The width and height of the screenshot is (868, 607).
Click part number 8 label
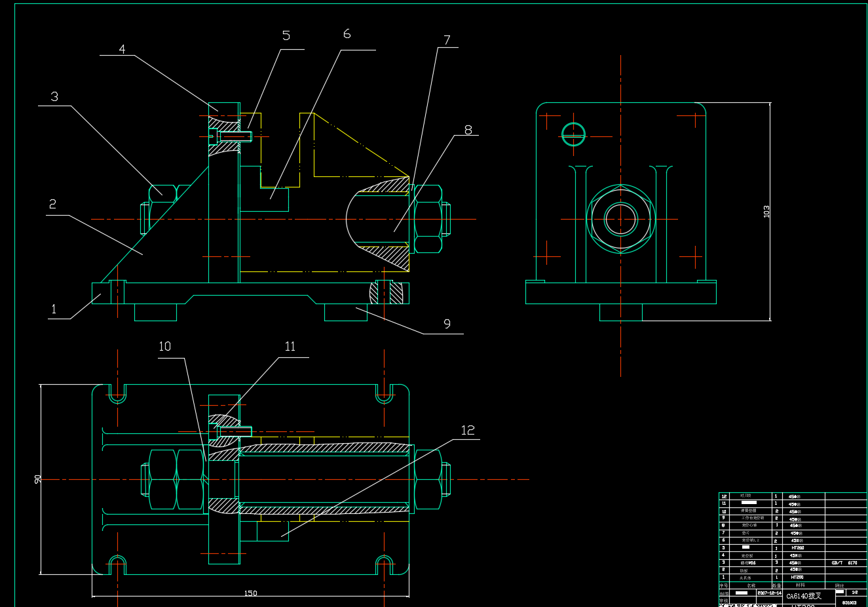tap(468, 130)
